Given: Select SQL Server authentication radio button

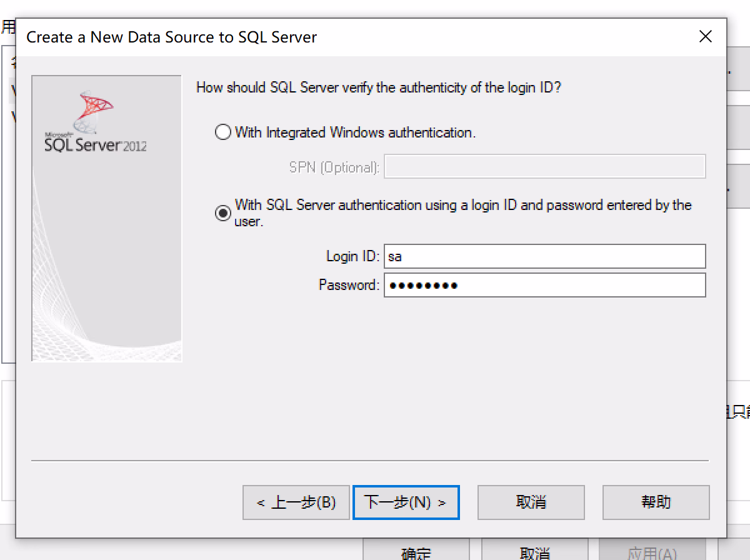Looking at the screenshot, I should pyautogui.click(x=223, y=213).
